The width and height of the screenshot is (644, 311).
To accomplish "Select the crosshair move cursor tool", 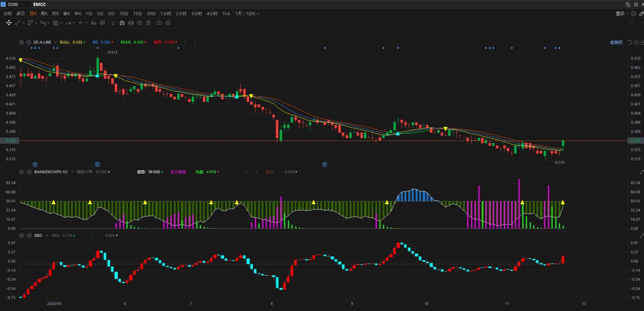I will pos(8,23).
